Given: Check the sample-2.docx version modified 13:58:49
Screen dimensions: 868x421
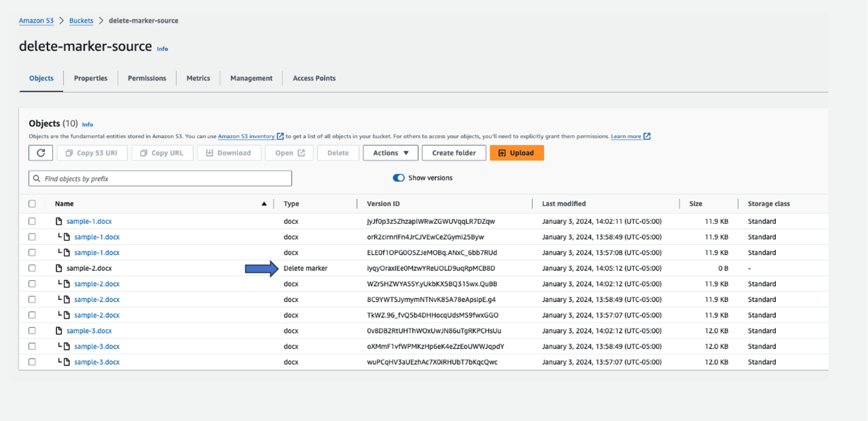Looking at the screenshot, I should tap(32, 300).
